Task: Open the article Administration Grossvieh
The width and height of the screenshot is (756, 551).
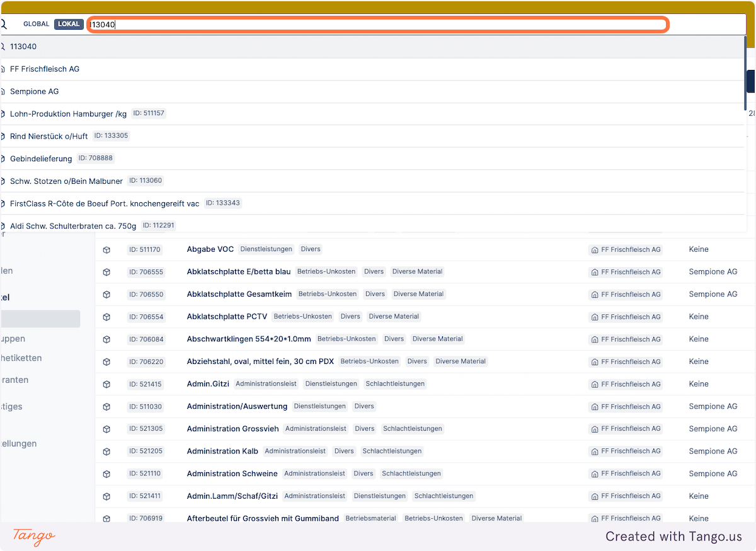Action: point(232,429)
